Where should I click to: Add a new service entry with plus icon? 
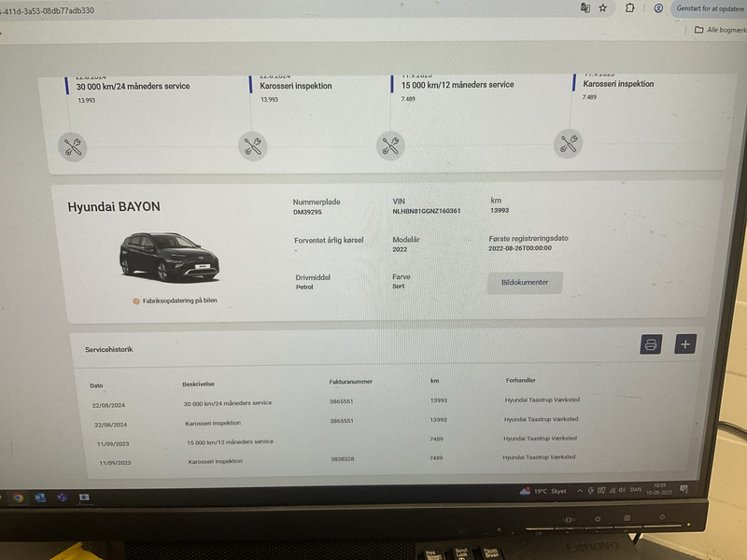(685, 344)
